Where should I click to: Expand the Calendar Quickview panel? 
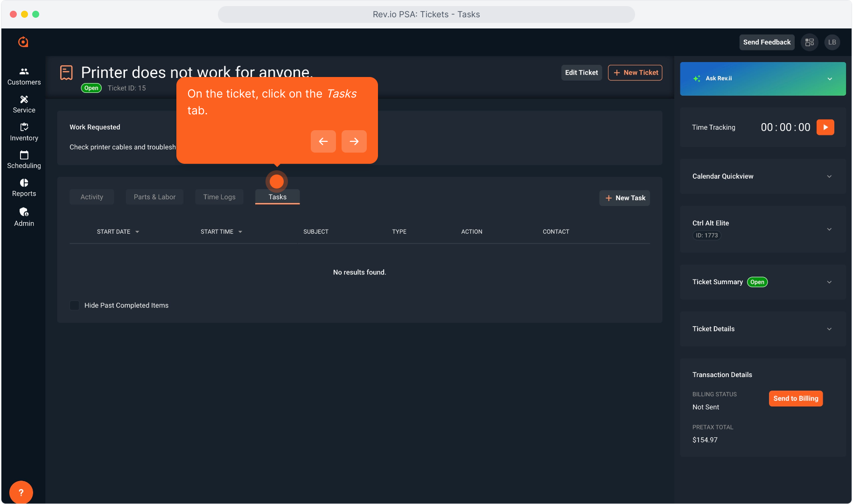(x=829, y=176)
